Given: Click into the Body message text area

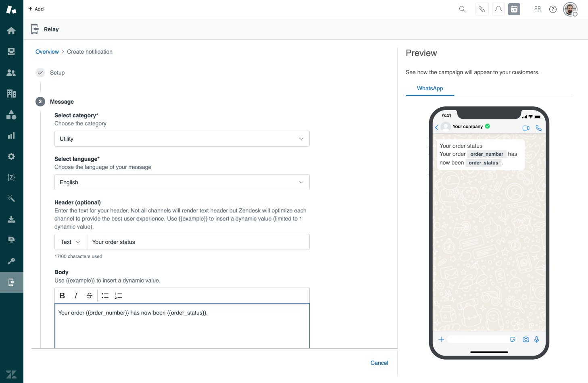Looking at the screenshot, I should tap(182, 326).
